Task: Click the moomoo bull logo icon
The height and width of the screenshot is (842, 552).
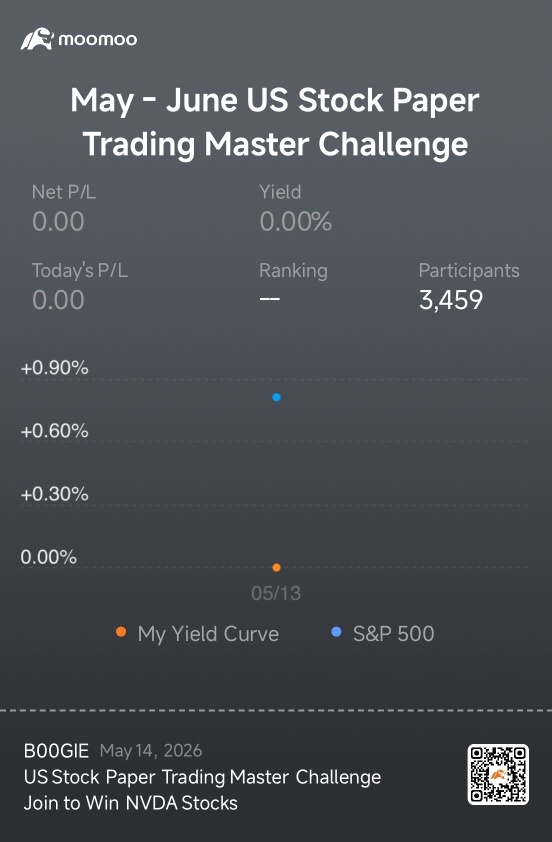Action: pyautogui.click(x=37, y=39)
